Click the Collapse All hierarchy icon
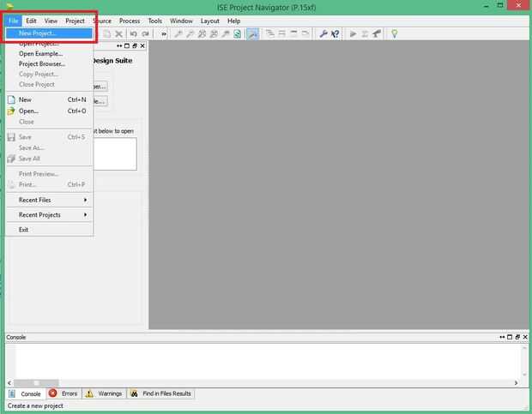532x414 pixels. (282, 33)
